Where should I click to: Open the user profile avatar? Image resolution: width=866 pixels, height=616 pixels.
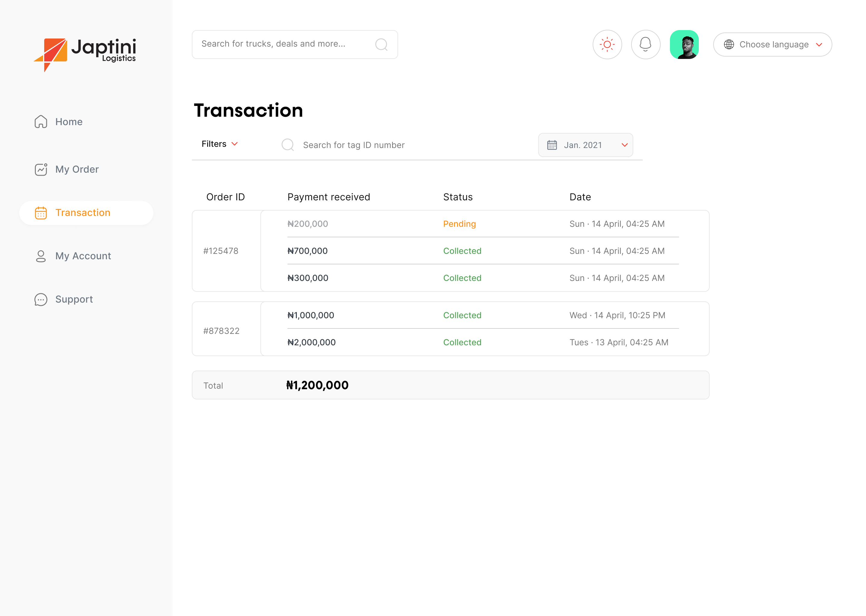click(684, 45)
